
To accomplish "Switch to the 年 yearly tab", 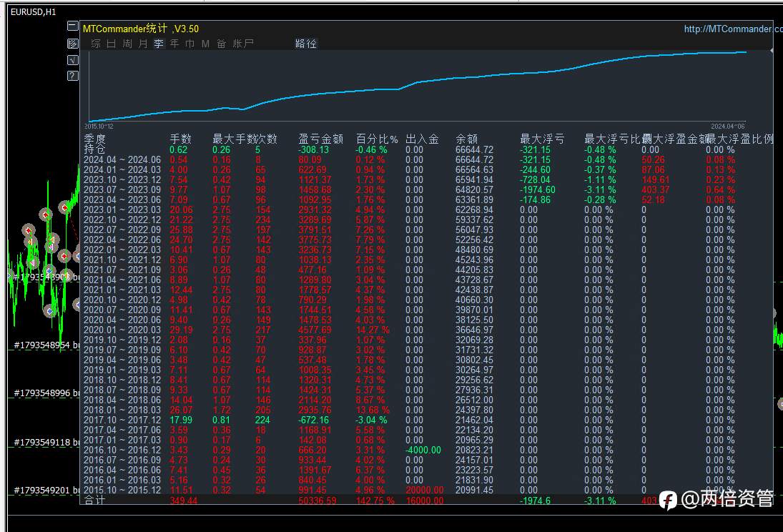I will click(174, 44).
